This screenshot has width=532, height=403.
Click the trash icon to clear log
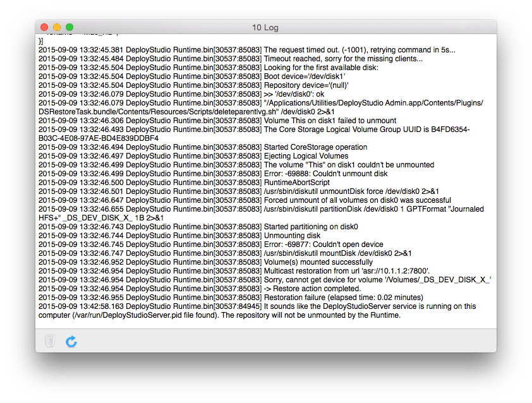tap(50, 341)
